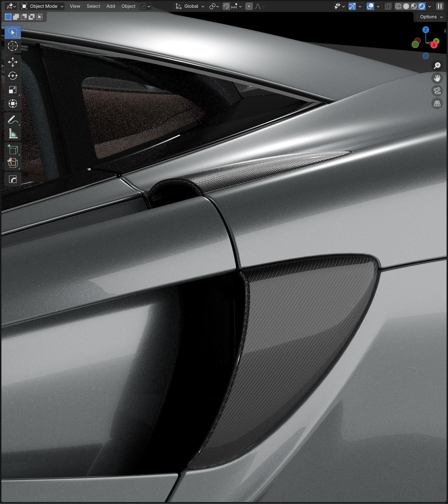Switch to Wireframe viewport shading
This screenshot has width=448, height=504.
[398, 6]
